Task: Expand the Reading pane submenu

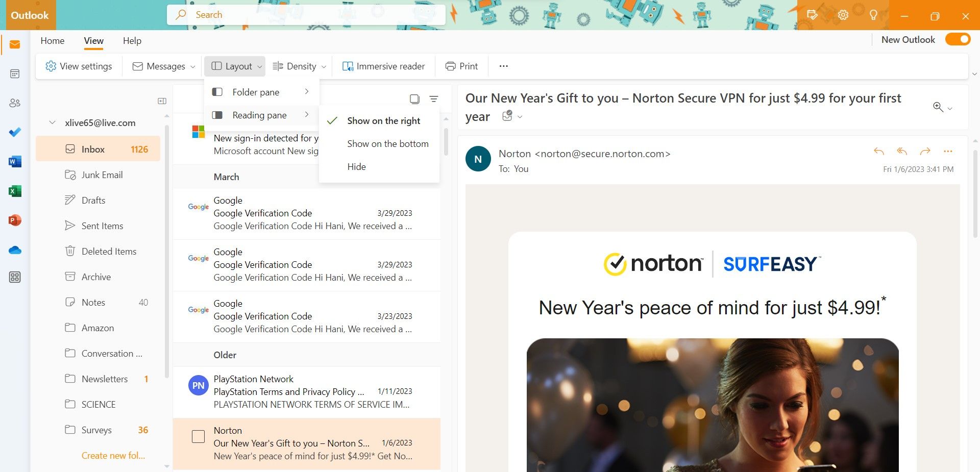Action: pos(261,115)
